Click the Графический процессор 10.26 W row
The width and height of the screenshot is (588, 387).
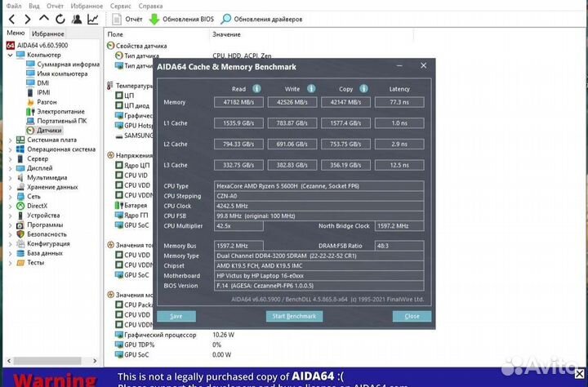coord(175,335)
